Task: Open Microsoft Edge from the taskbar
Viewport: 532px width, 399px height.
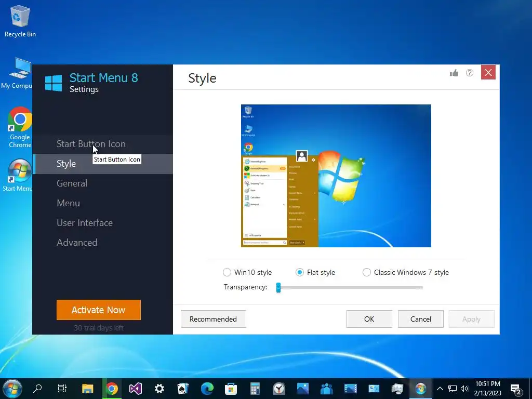Action: (207, 389)
